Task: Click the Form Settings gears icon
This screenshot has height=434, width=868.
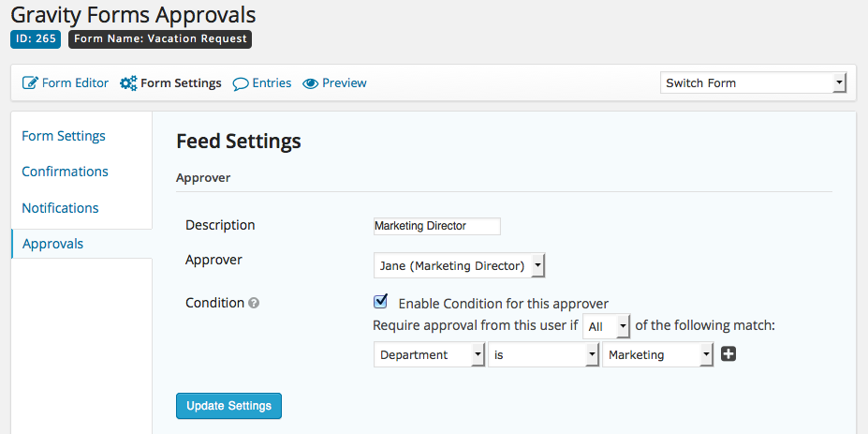Action: pos(128,83)
